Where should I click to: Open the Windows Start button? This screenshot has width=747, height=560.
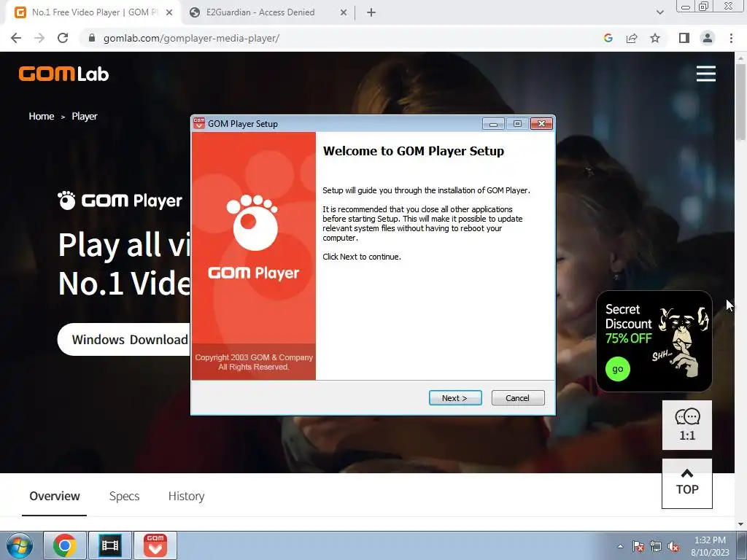20,545
